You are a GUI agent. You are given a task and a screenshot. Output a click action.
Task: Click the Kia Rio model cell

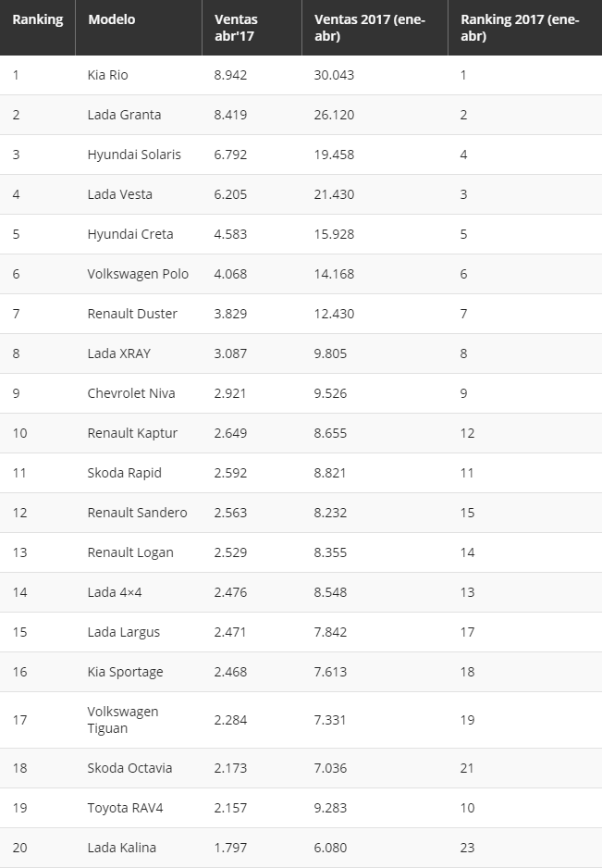coord(107,75)
